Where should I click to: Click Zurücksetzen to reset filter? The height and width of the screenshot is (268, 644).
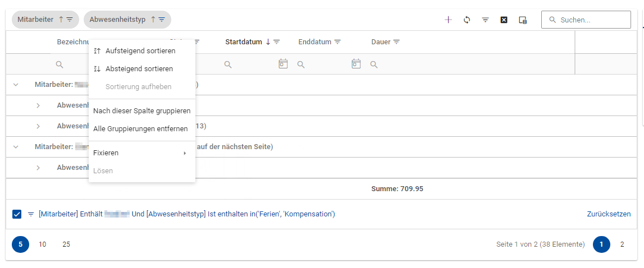click(x=609, y=214)
